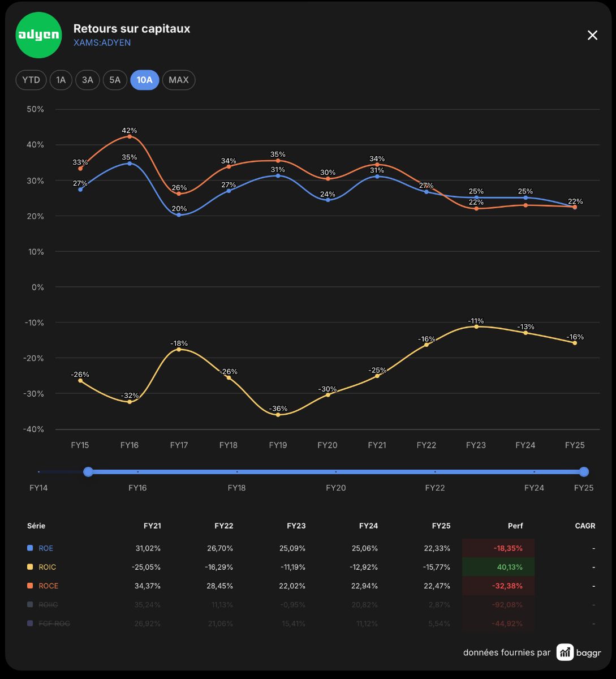
Task: Click the FCF ROC FY22 value 21,06%
Action: click(220, 624)
